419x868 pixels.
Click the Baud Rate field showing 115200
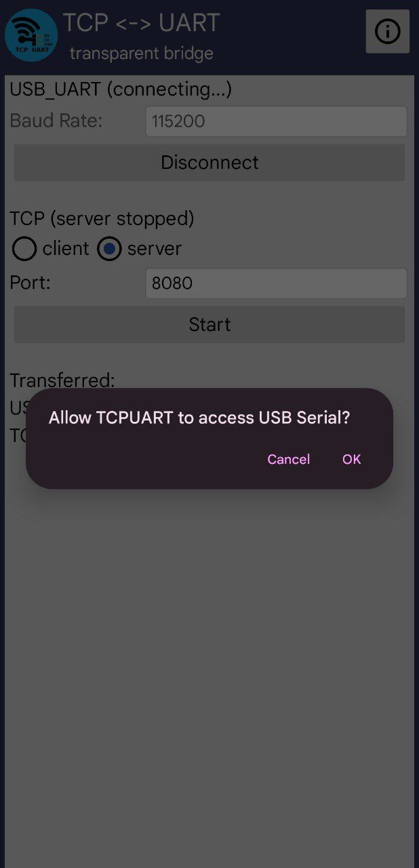tap(276, 121)
